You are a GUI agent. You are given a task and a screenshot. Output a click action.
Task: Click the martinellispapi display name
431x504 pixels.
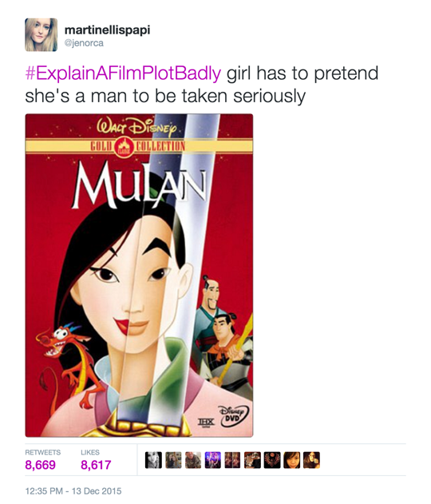pyautogui.click(x=107, y=30)
